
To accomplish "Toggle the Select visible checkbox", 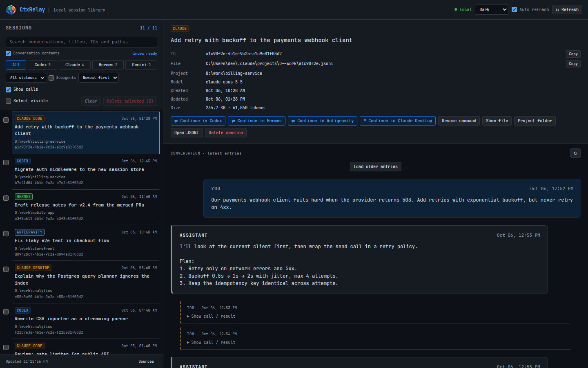I will tap(8, 101).
